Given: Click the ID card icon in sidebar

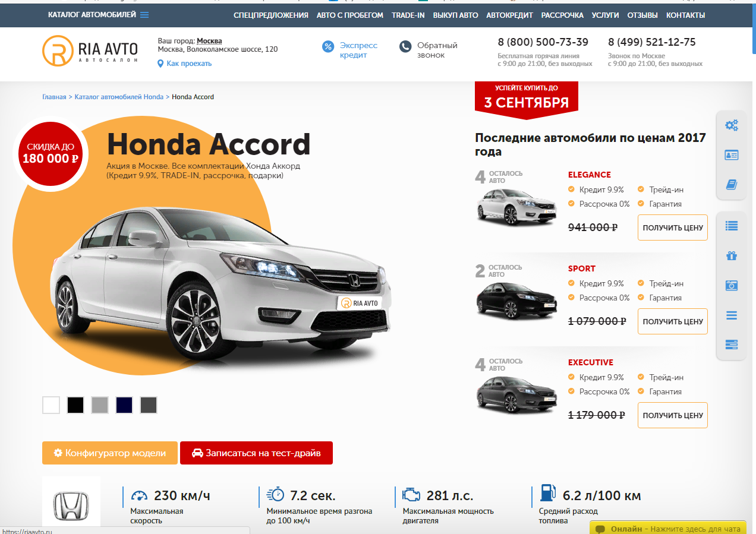Looking at the screenshot, I should [732, 155].
